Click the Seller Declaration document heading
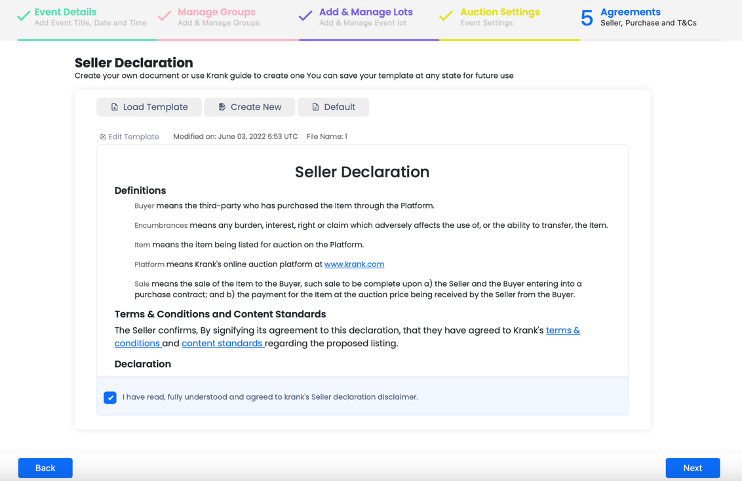742x482 pixels. [362, 172]
